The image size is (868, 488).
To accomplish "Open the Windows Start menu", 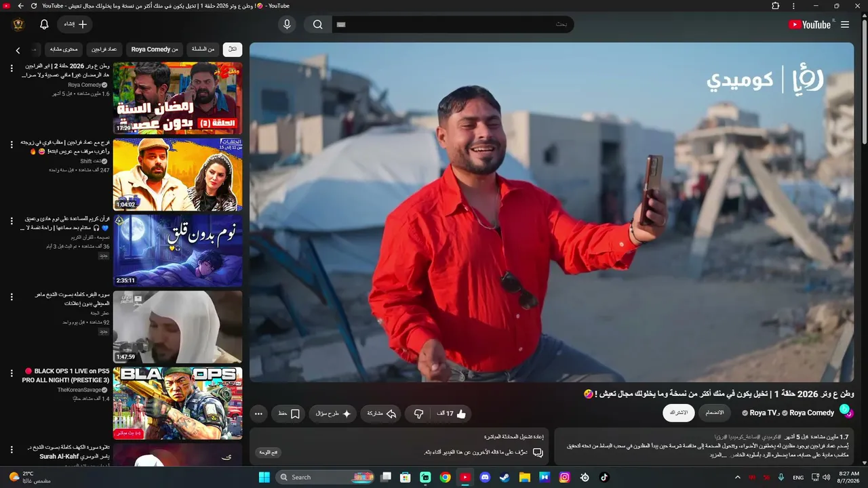I will click(264, 477).
